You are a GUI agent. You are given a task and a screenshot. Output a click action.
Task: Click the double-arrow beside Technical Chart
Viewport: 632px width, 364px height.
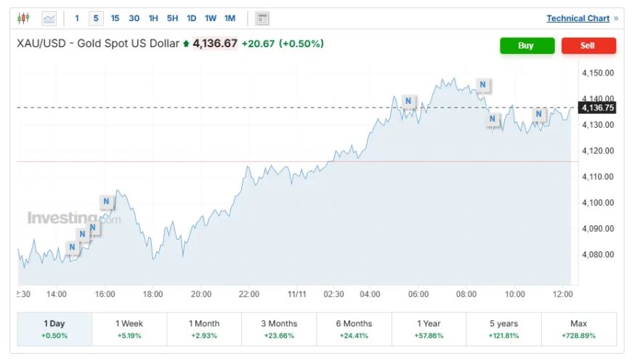[x=616, y=18]
